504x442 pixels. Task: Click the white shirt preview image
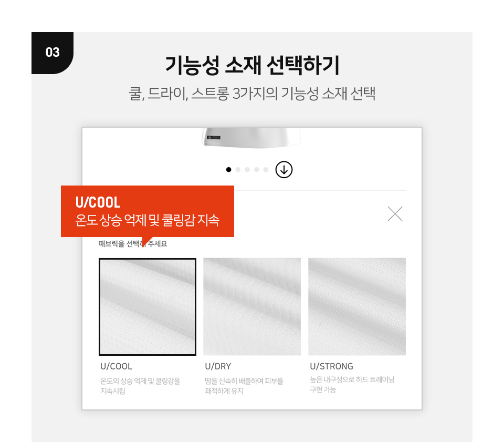pos(252,138)
